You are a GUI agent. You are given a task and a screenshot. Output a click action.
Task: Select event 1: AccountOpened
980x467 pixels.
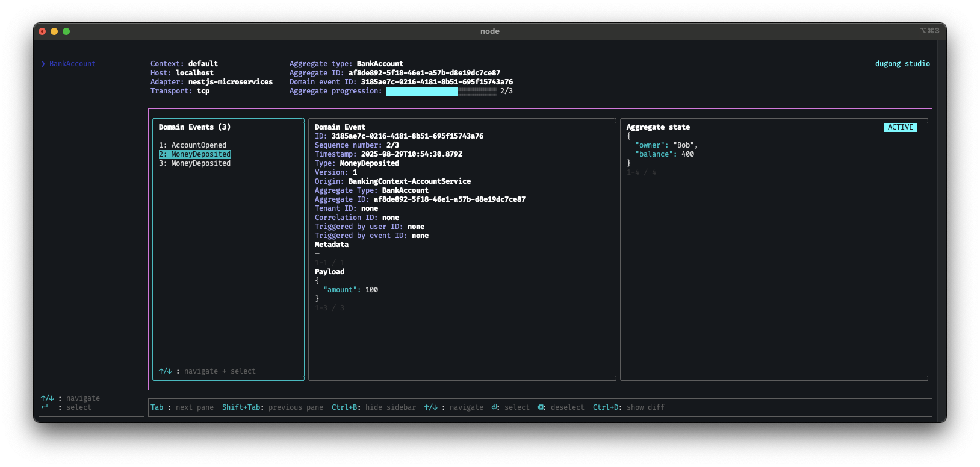point(193,145)
